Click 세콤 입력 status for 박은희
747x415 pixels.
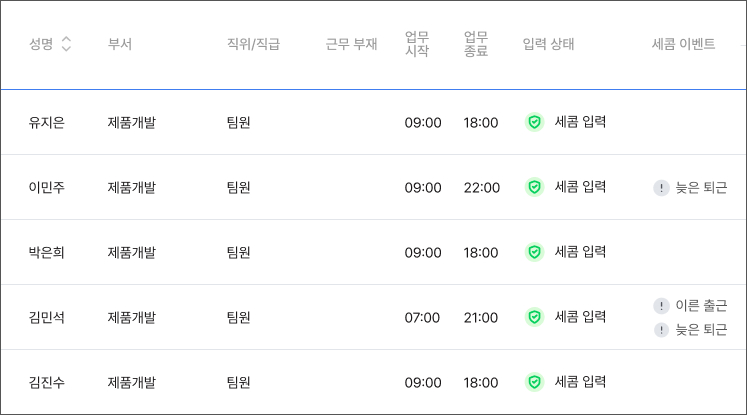click(x=581, y=252)
